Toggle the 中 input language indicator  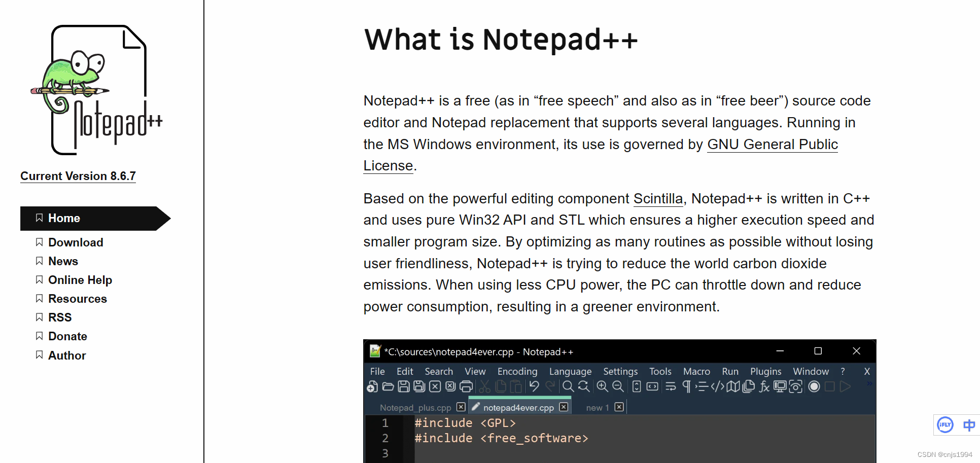[969, 425]
